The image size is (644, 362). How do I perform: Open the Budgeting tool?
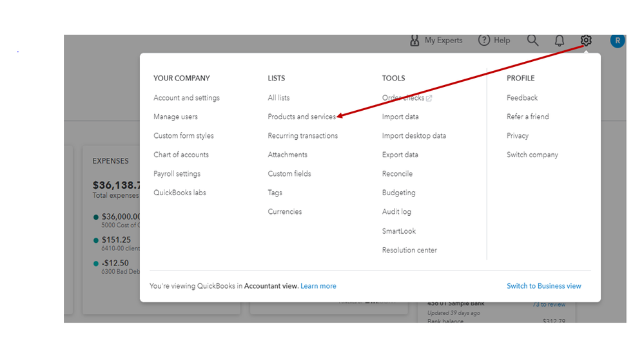pyautogui.click(x=398, y=193)
